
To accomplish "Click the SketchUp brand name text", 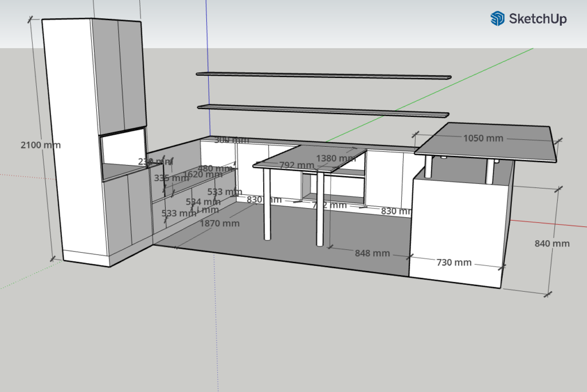I will click(x=538, y=19).
